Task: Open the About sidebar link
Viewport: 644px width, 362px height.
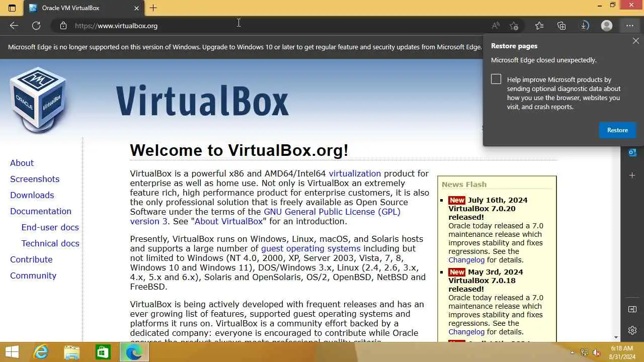Action: click(x=22, y=163)
